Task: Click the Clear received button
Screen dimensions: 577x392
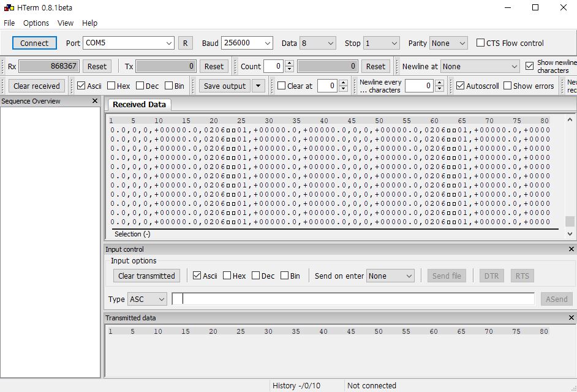Action: tap(36, 86)
